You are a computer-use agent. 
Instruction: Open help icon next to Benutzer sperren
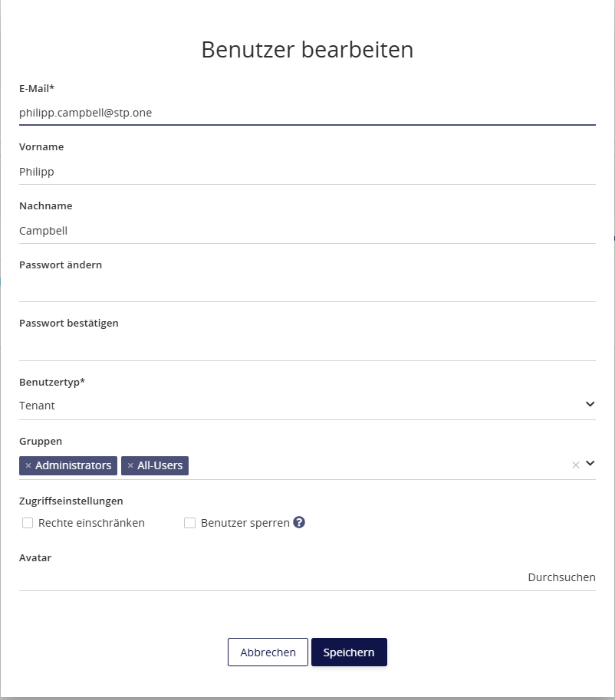[x=299, y=522]
